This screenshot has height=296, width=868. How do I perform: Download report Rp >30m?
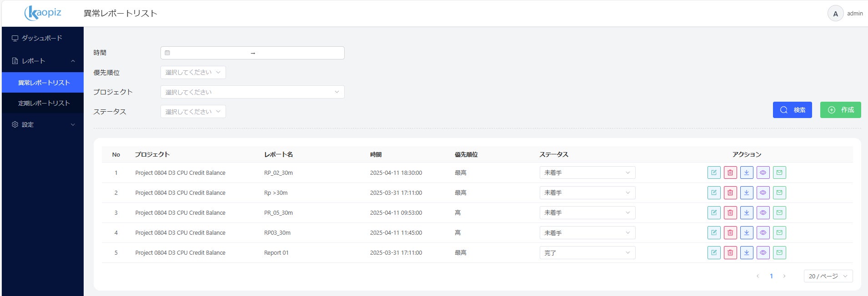pyautogui.click(x=747, y=192)
